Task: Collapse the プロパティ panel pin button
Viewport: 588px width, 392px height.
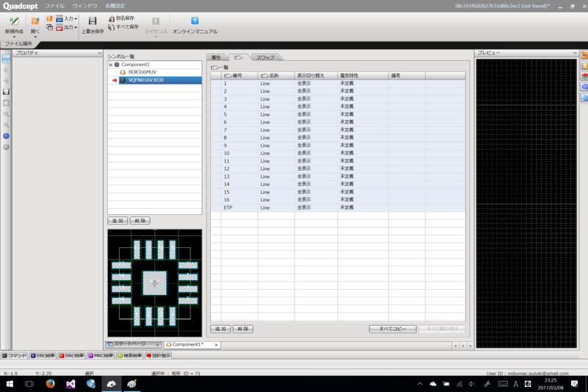Action: [x=99, y=53]
